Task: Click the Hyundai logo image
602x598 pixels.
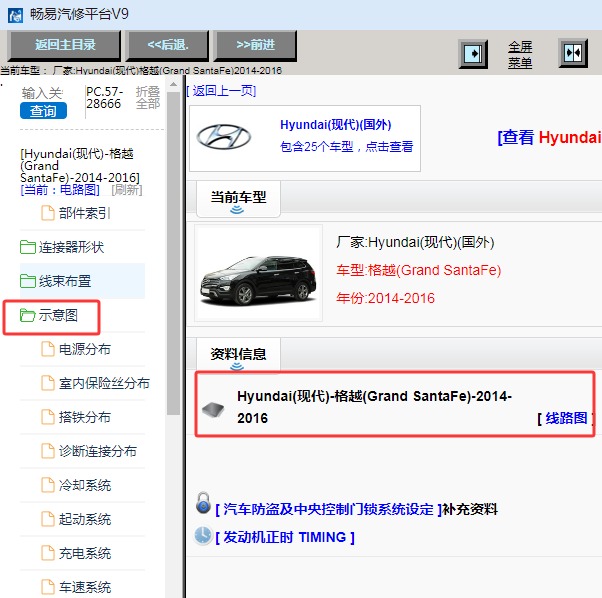Action: [x=224, y=137]
